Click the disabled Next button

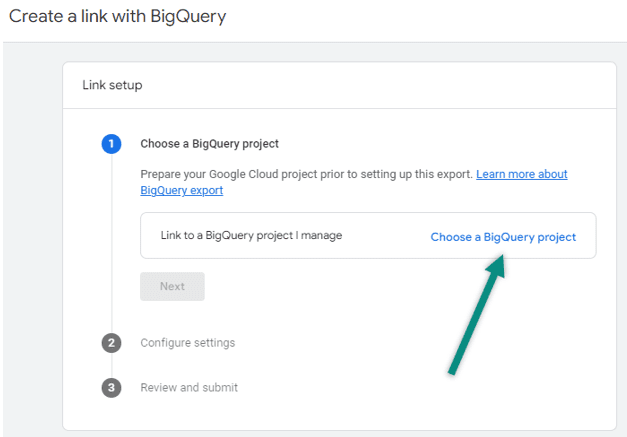pyautogui.click(x=172, y=286)
